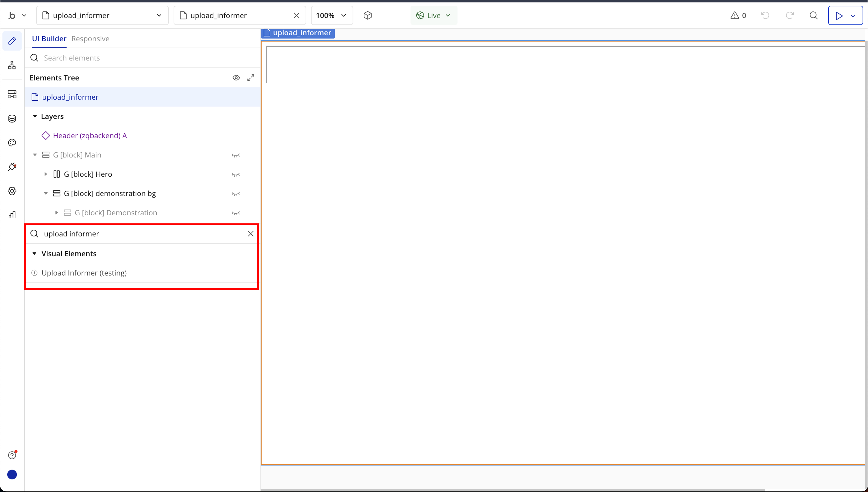Open the Plugins plug icon
868x492 pixels.
[x=12, y=167]
